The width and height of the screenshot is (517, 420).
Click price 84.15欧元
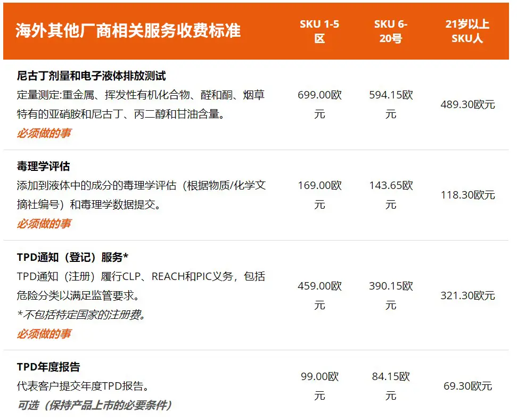tap(391, 386)
